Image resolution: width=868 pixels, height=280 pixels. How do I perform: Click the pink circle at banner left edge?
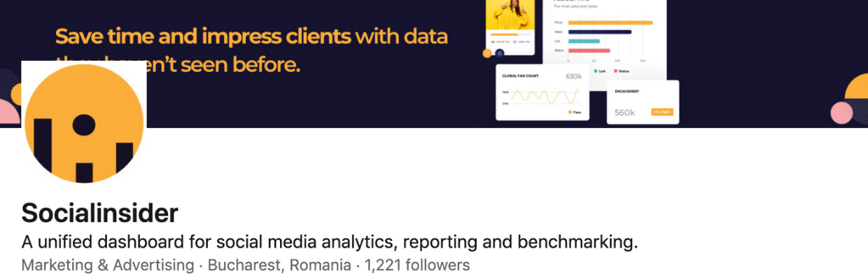[x=9, y=113]
